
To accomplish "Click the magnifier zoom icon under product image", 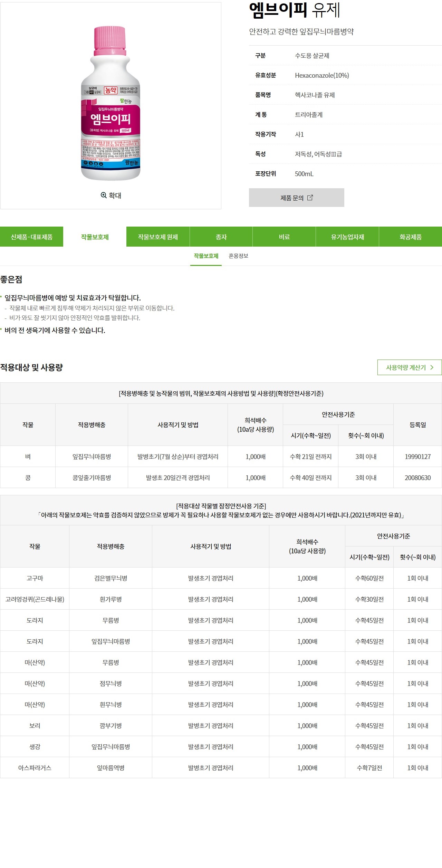I will (x=104, y=195).
